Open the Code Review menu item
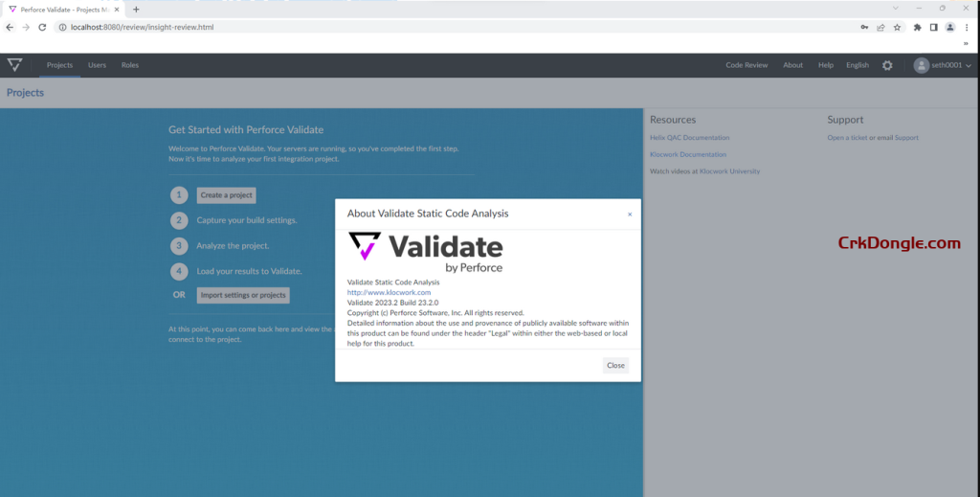The height and width of the screenshot is (497, 980). (x=746, y=65)
